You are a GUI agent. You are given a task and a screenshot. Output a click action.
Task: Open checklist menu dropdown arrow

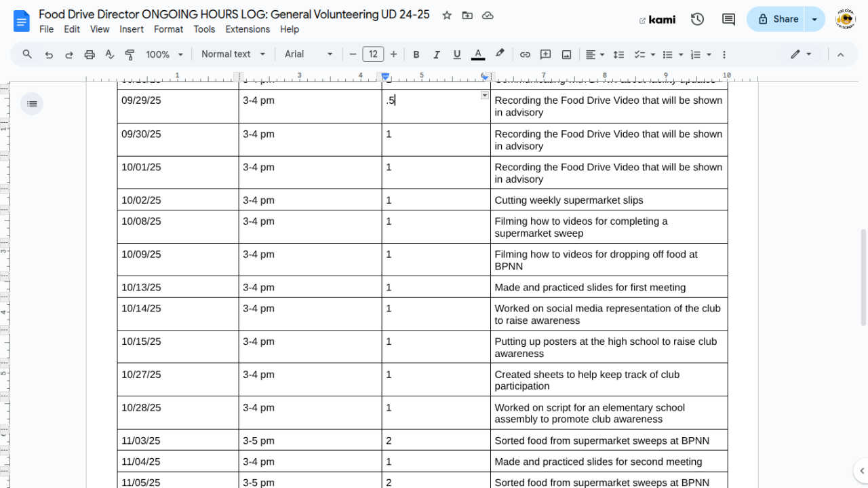click(x=653, y=54)
